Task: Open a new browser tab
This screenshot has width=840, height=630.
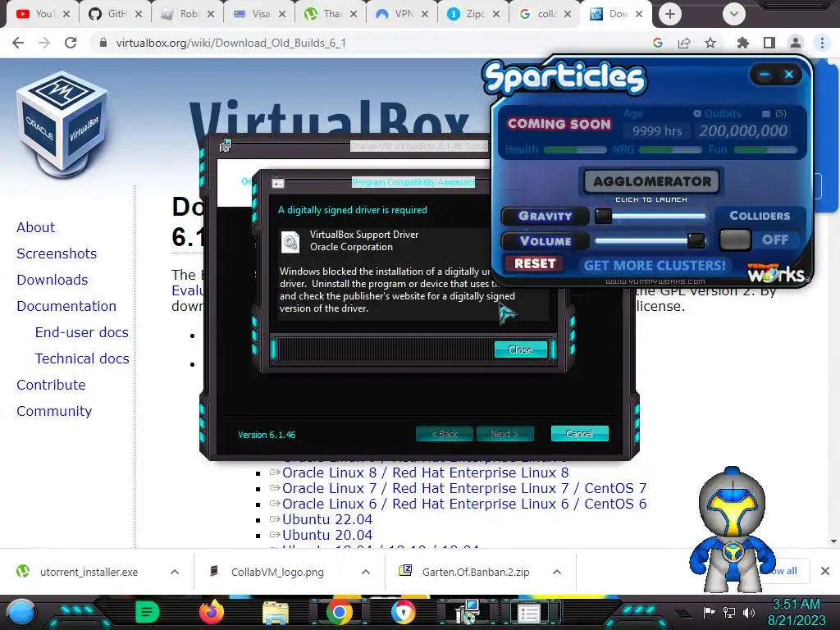Action: 669,14
